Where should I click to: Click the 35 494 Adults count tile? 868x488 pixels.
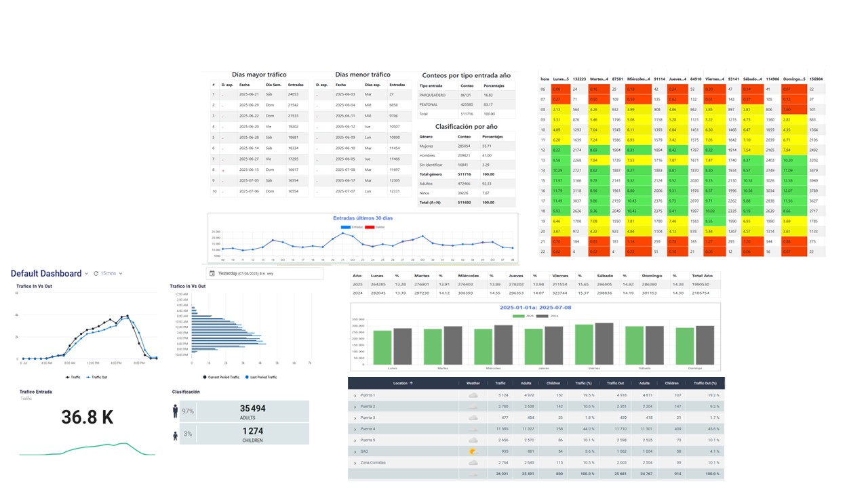pos(253,411)
